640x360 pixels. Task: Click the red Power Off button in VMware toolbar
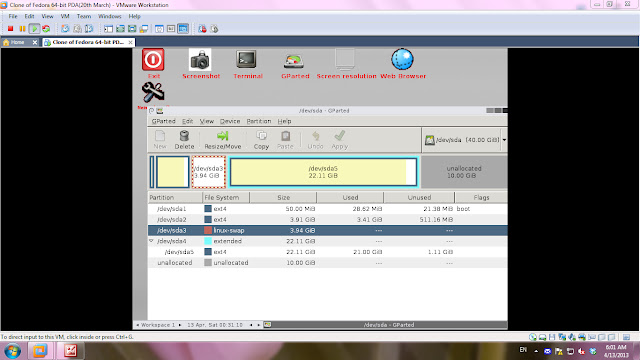tap(11, 29)
